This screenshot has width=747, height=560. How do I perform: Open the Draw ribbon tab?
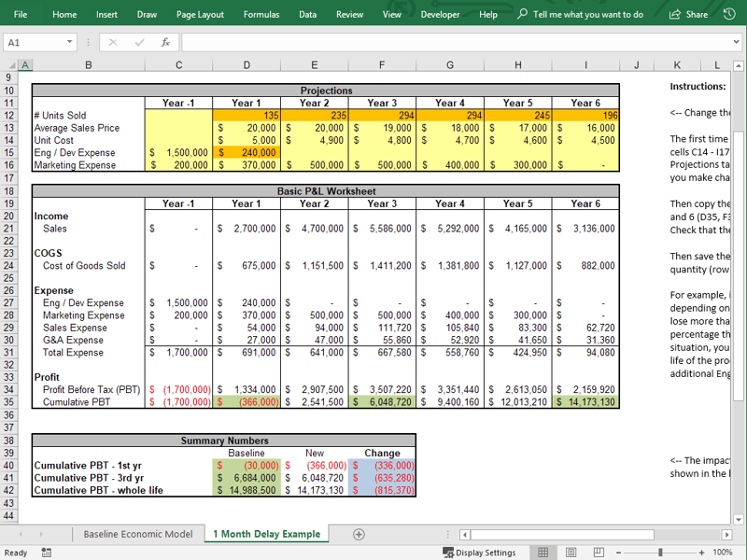(147, 14)
